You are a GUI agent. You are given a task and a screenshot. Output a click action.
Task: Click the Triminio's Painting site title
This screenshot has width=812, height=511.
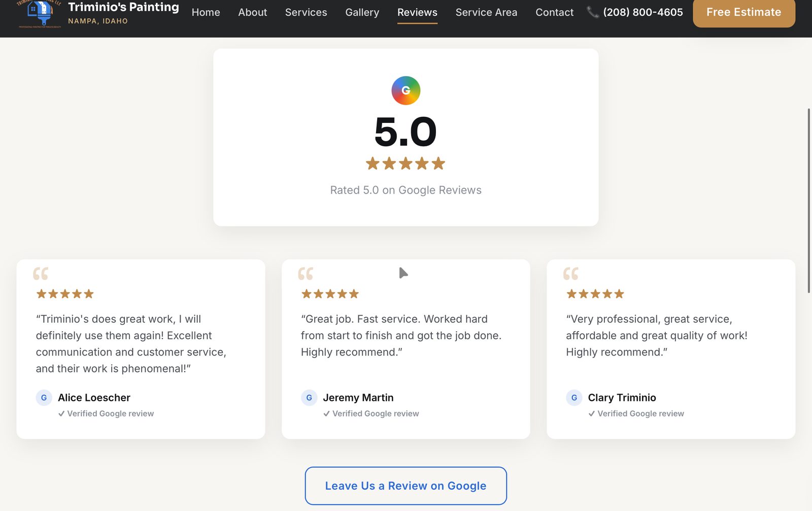[123, 7]
